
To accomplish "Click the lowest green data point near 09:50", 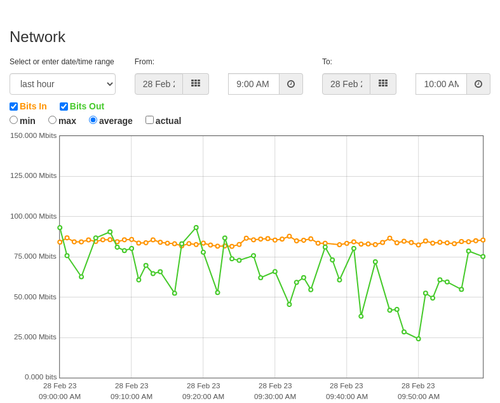I will click(418, 339).
